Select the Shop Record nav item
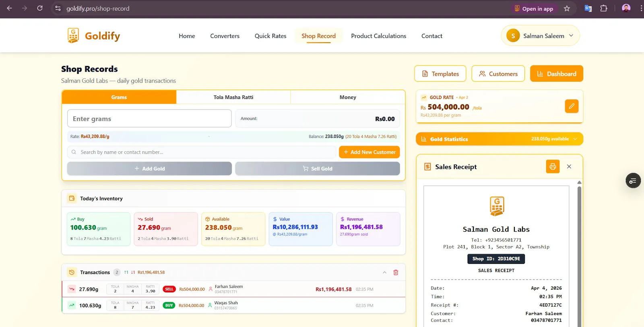 tap(318, 36)
